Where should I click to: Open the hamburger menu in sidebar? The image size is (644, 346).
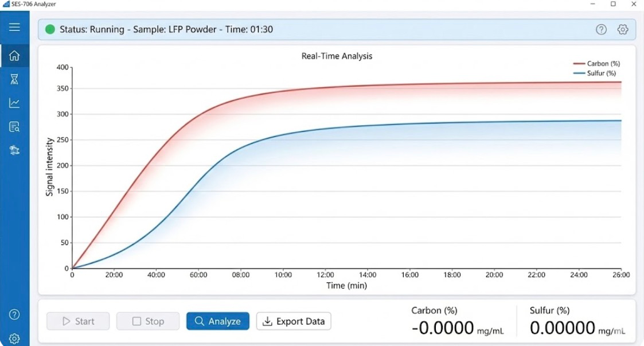pos(14,27)
